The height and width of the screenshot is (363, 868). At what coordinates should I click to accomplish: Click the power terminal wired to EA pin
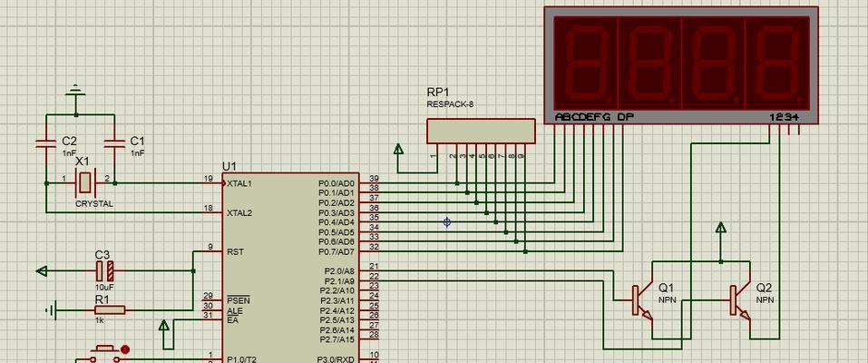coord(164,325)
